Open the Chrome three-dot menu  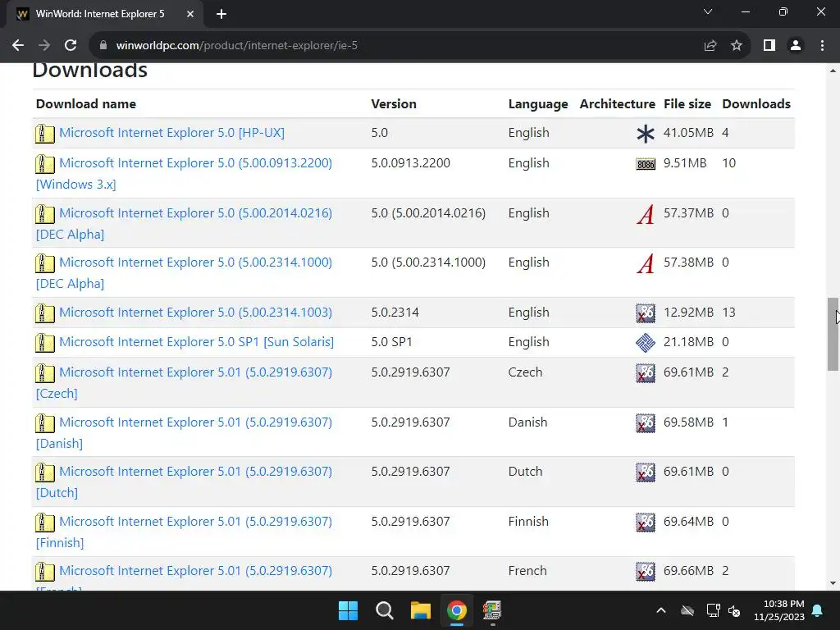click(x=822, y=46)
